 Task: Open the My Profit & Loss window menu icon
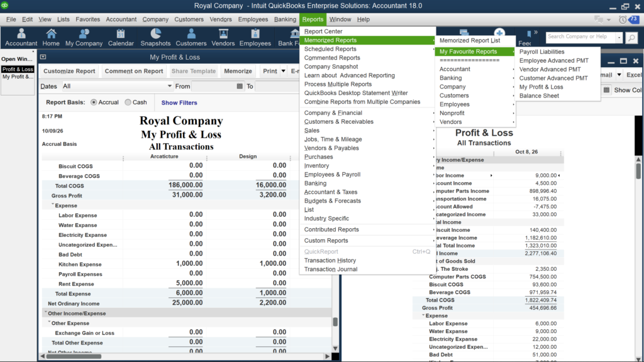(x=43, y=57)
